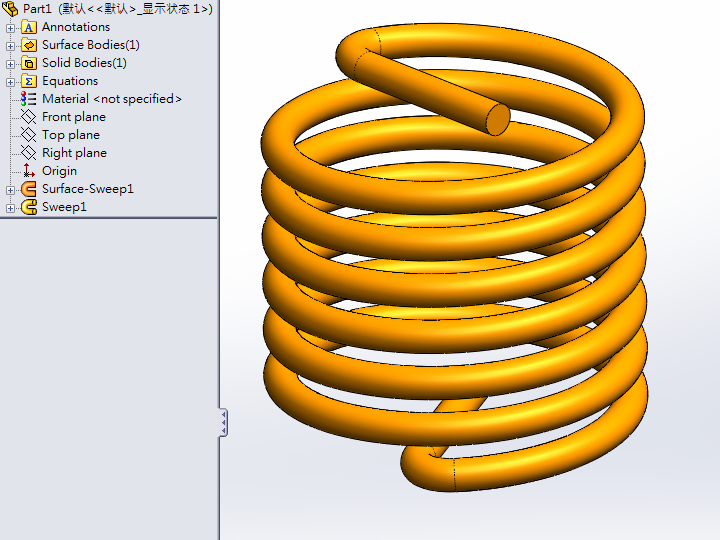Expand the Equations node
This screenshot has height=540, width=720.
[x=10, y=82]
